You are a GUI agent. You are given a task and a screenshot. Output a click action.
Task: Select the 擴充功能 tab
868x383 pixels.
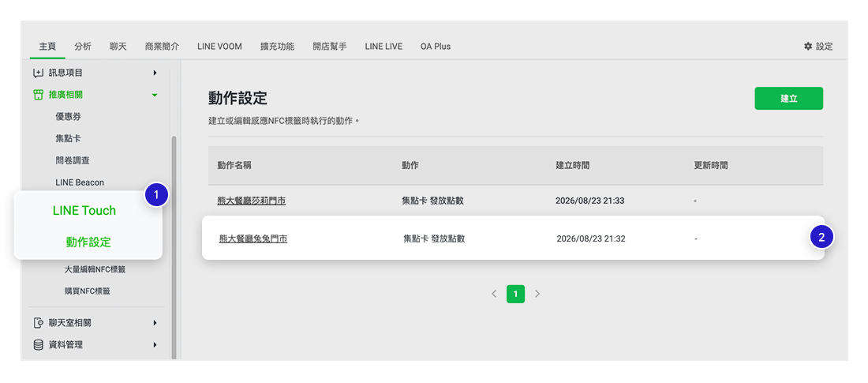[277, 47]
